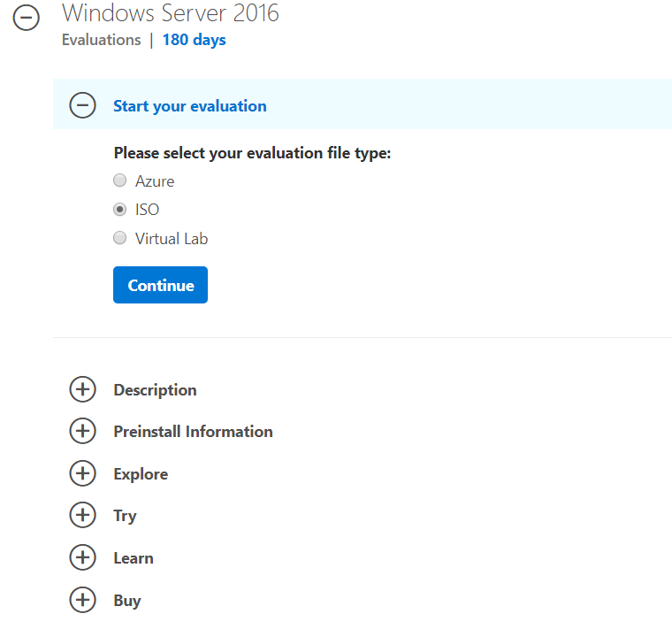The image size is (672, 637).
Task: Click the Buy section label text
Action: click(x=127, y=601)
